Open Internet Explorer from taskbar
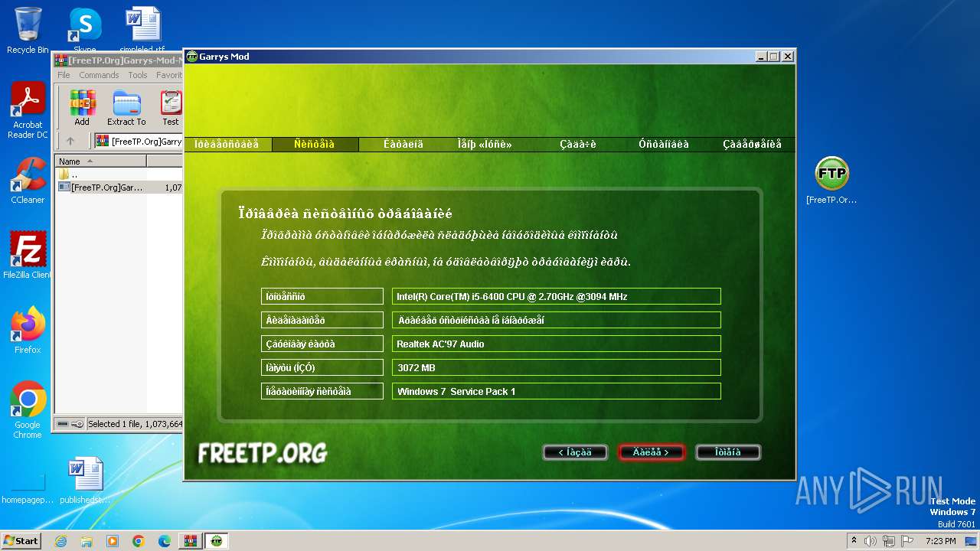This screenshot has width=980, height=551. [60, 541]
